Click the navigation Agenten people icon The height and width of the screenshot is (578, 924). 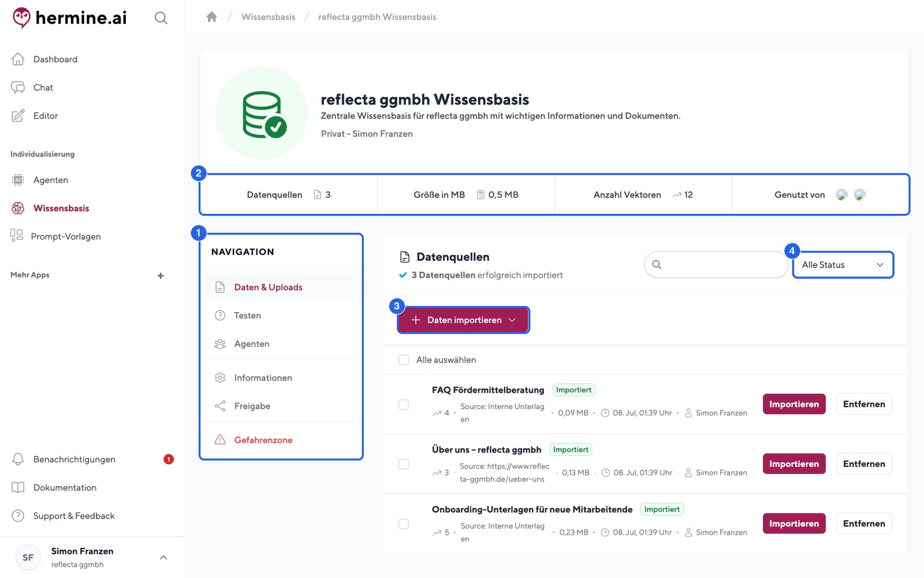pos(220,344)
